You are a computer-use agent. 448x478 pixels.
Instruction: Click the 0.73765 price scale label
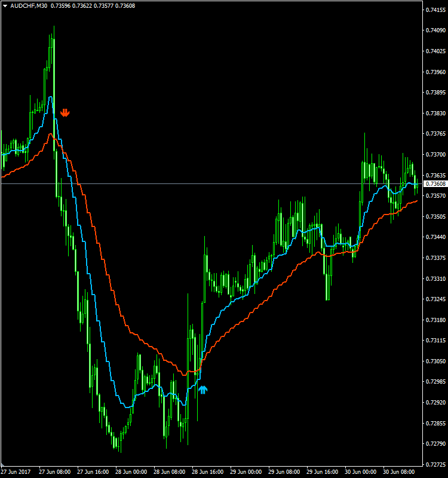click(x=435, y=133)
